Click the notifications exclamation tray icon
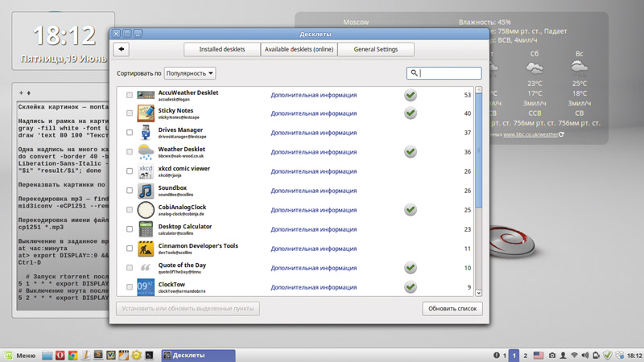 pyautogui.click(x=497, y=355)
